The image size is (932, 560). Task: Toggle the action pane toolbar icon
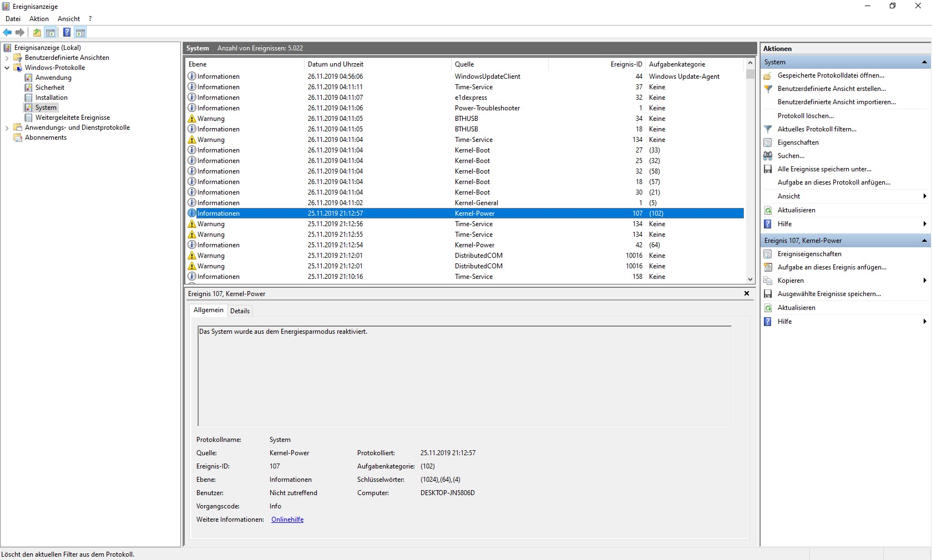(80, 33)
